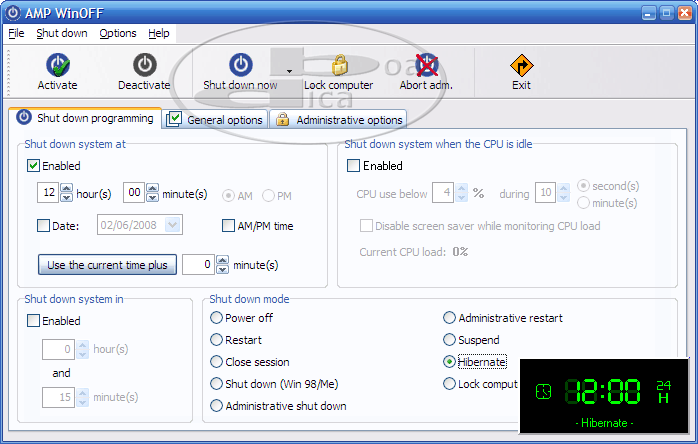
Task: Enable the AM/PM time checkbox
Action: pyautogui.click(x=229, y=226)
